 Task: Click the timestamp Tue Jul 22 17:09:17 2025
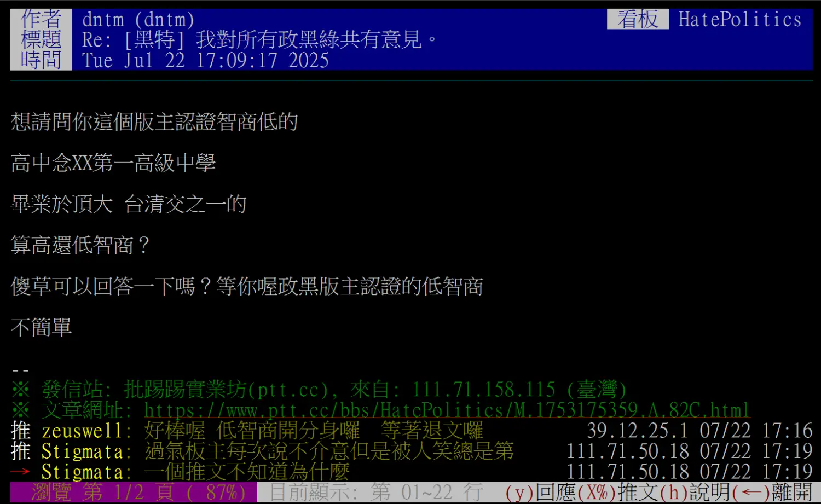[x=205, y=60]
